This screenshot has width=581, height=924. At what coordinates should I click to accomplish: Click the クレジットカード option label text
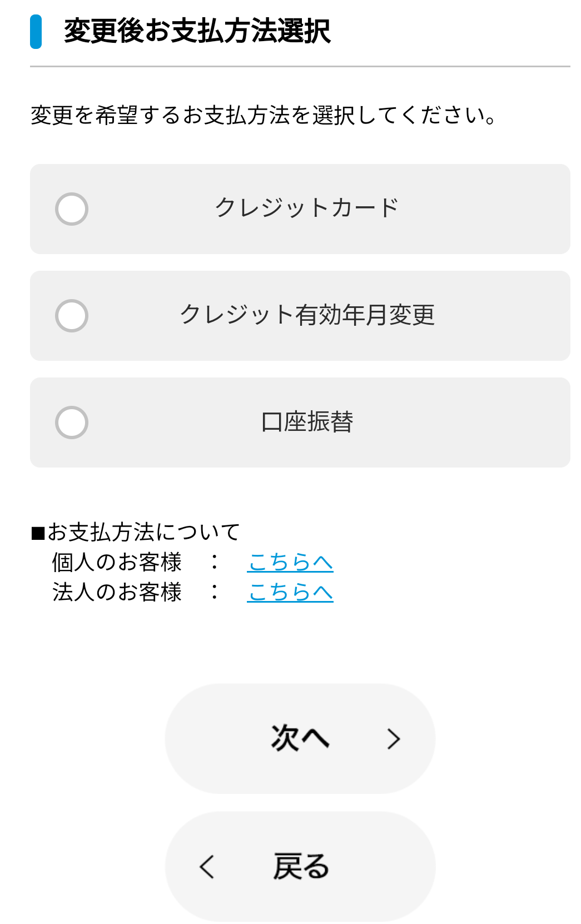click(x=307, y=208)
